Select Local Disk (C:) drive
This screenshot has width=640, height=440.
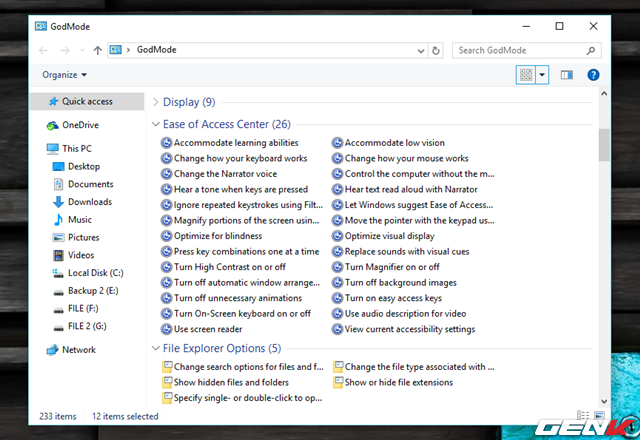[88, 273]
